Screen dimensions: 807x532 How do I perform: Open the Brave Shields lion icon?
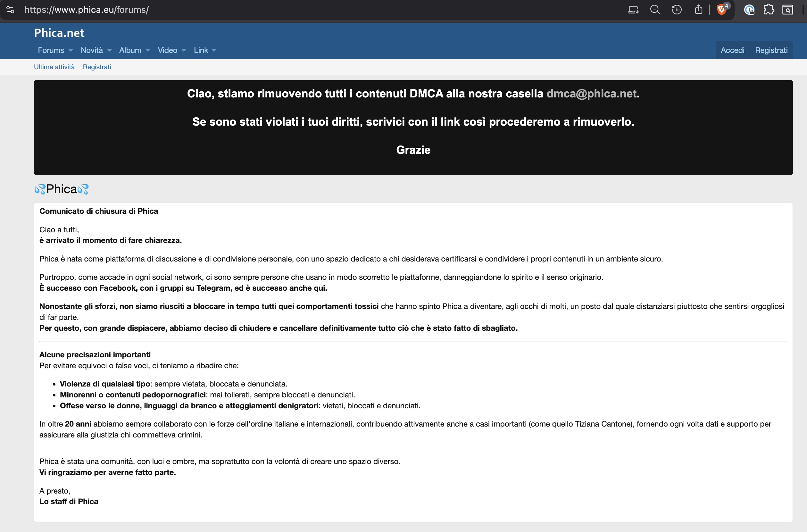coord(721,10)
